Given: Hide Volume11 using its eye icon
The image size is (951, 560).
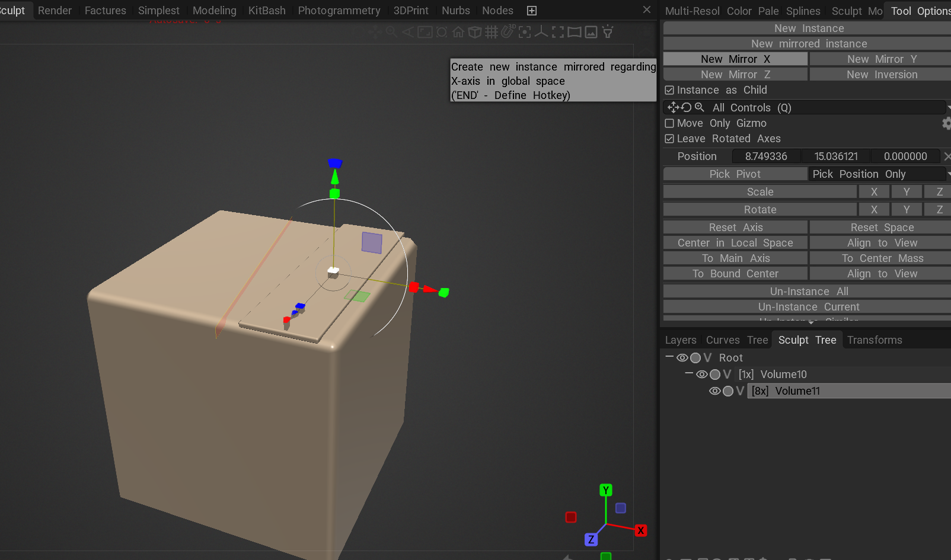Looking at the screenshot, I should pyautogui.click(x=715, y=391).
